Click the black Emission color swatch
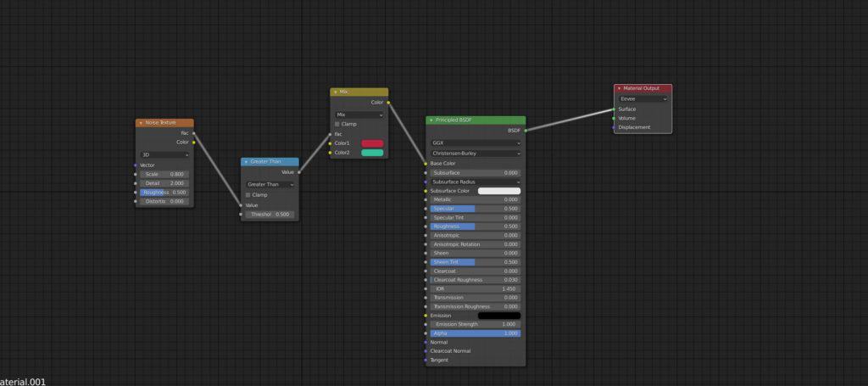Screen dimensions: 868x386 [499, 316]
